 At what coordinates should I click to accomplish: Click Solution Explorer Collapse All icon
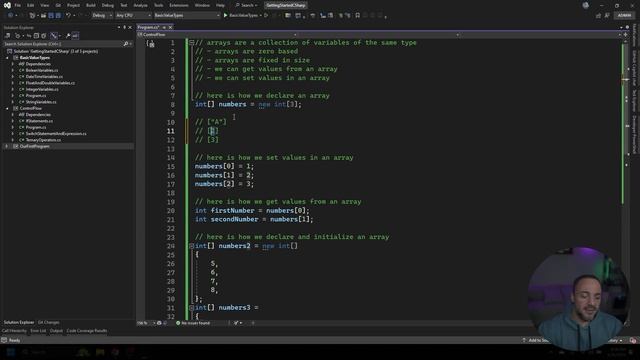[x=36, y=36]
